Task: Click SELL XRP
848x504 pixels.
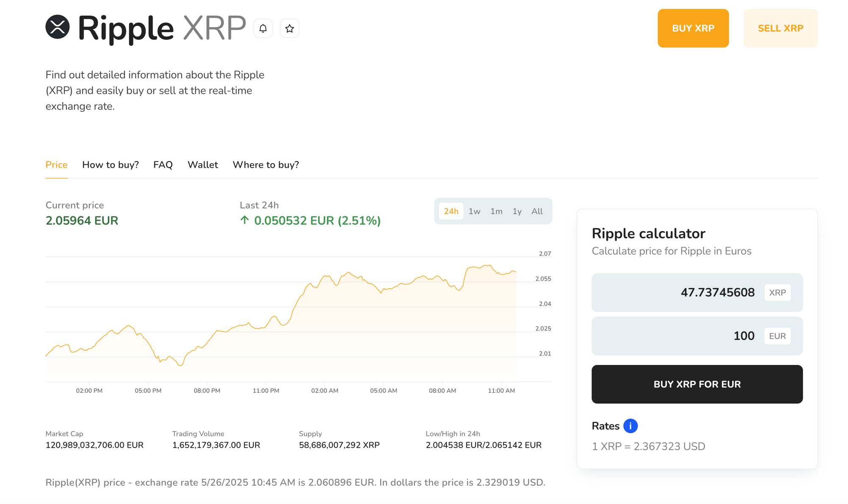Action: click(x=781, y=28)
